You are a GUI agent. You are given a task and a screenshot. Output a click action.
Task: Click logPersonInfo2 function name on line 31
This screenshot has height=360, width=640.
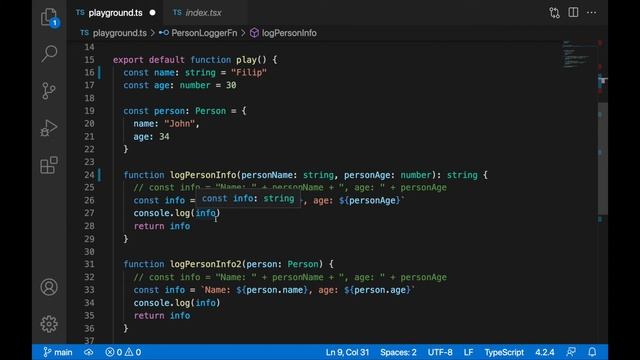(206, 264)
